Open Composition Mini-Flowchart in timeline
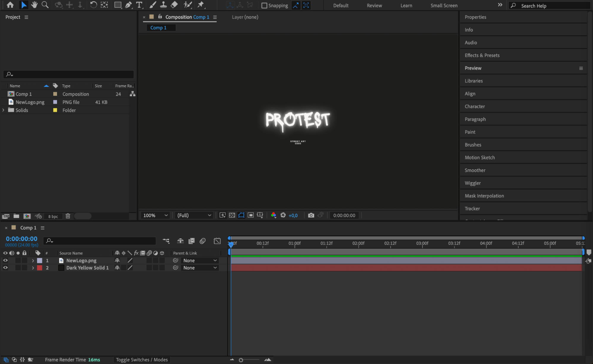 click(x=166, y=241)
